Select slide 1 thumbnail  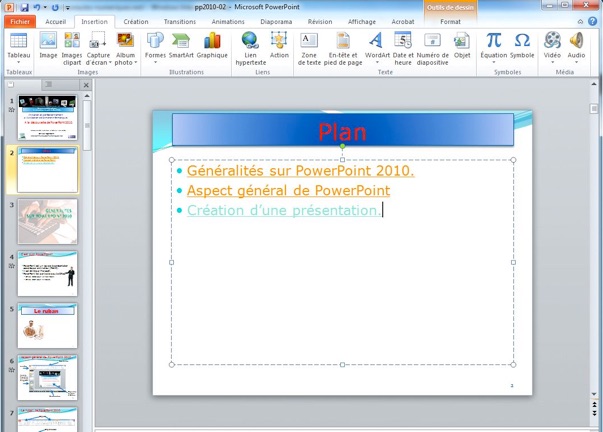pos(47,117)
